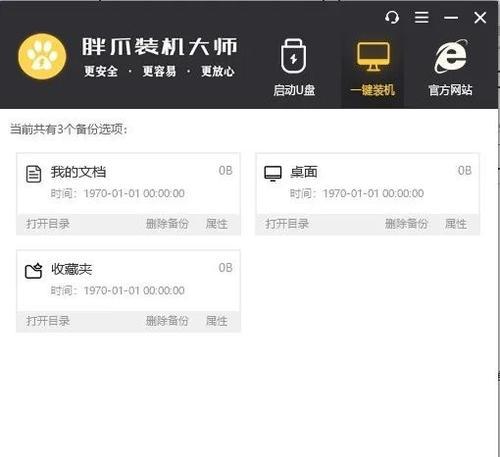Image resolution: width=500 pixels, height=457 pixels.
Task: Switch to the 启动U盘 tab label
Action: pyautogui.click(x=294, y=90)
